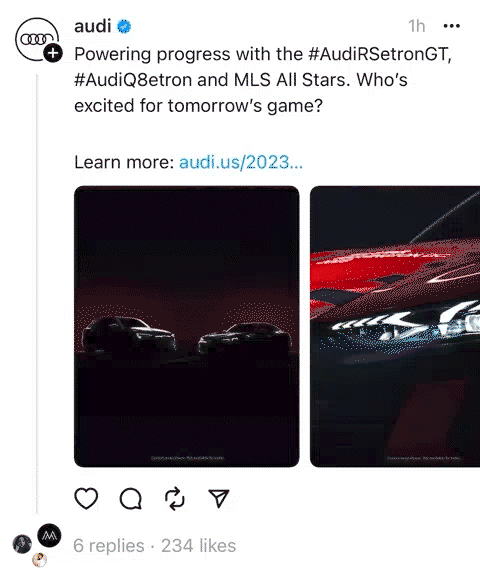480x576 pixels.
Task: Open the audi username profile link
Action: pyautogui.click(x=93, y=26)
